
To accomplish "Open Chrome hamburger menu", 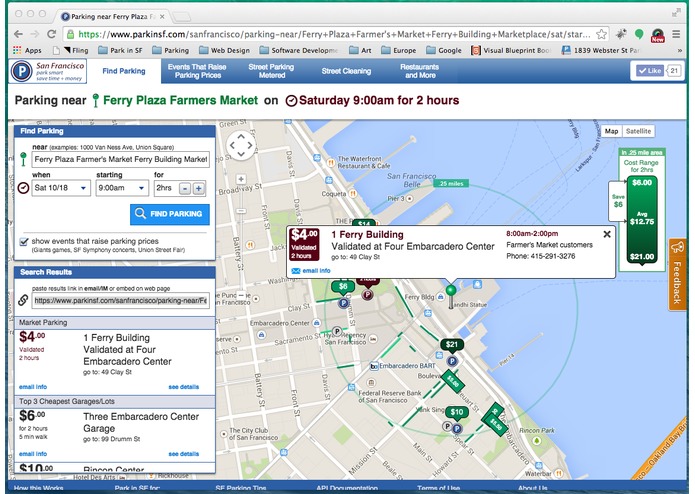I will click(x=676, y=34).
